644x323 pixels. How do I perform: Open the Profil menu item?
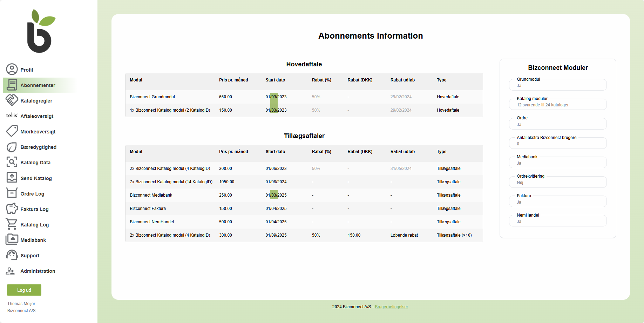click(27, 70)
